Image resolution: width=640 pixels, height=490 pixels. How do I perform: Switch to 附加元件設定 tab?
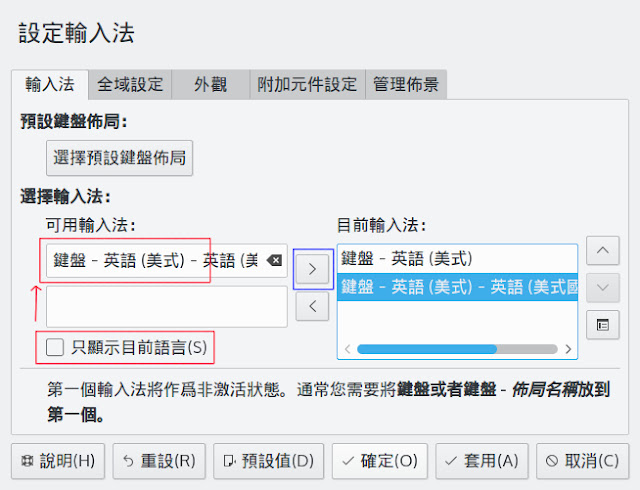coord(307,84)
